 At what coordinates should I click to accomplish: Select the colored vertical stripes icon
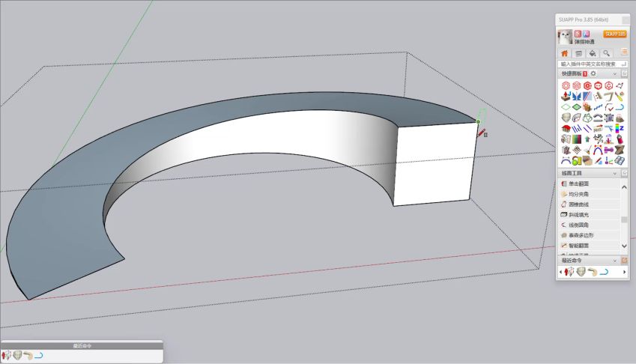coord(577,139)
